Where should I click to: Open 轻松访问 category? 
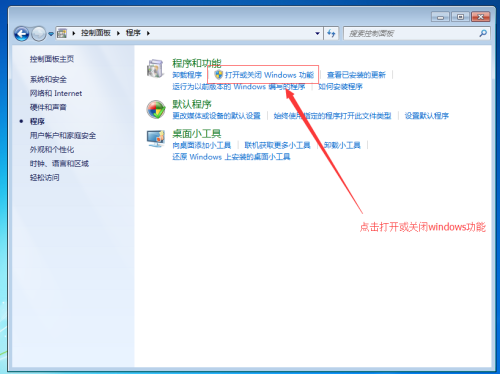44,177
